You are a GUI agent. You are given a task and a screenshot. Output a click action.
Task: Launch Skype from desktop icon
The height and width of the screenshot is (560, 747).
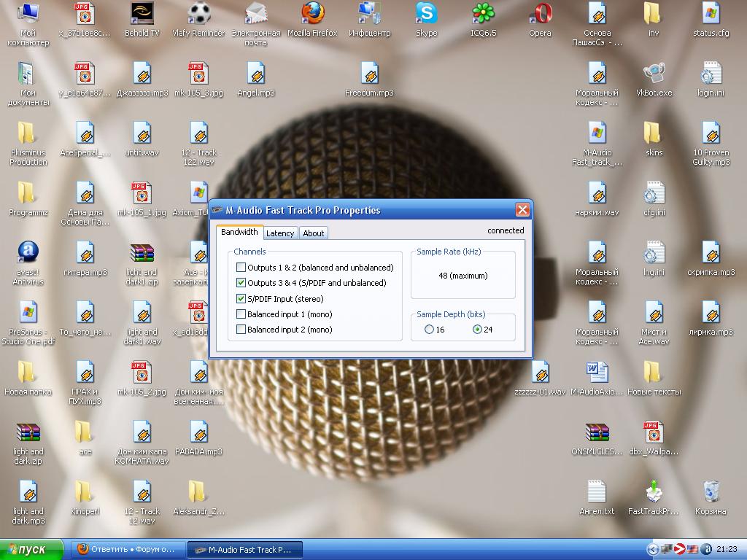point(427,14)
